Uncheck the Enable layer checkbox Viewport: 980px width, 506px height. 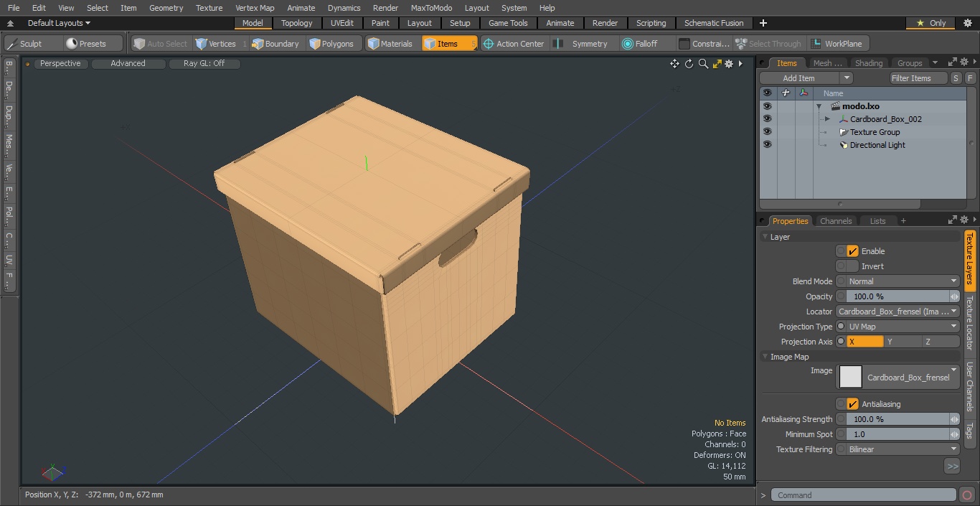[852, 251]
